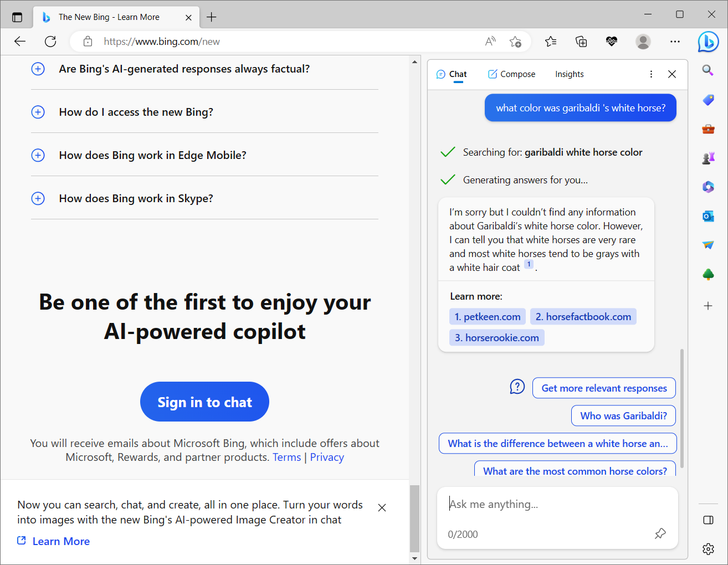Open the Favorites list icon

pos(551,42)
